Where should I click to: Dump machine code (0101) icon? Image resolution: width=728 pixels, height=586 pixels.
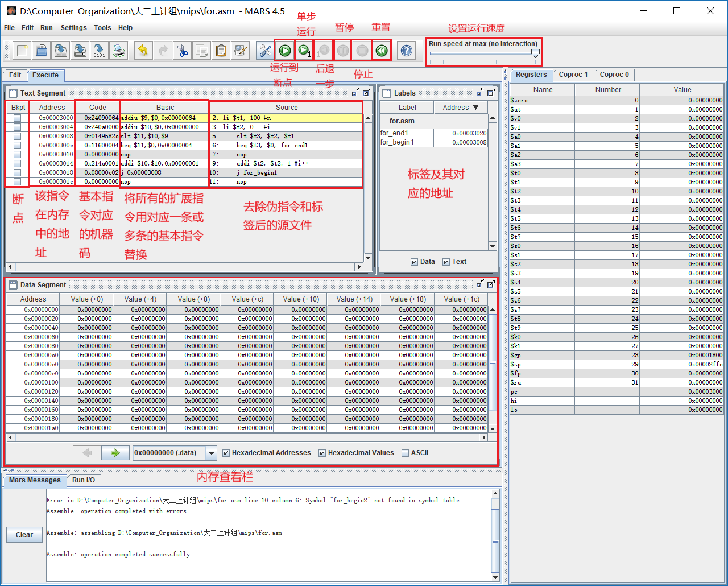pos(100,51)
